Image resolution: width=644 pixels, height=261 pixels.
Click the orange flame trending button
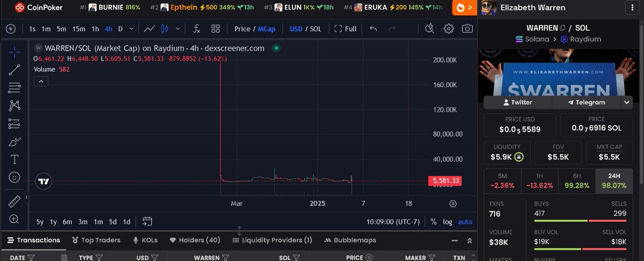[464, 8]
